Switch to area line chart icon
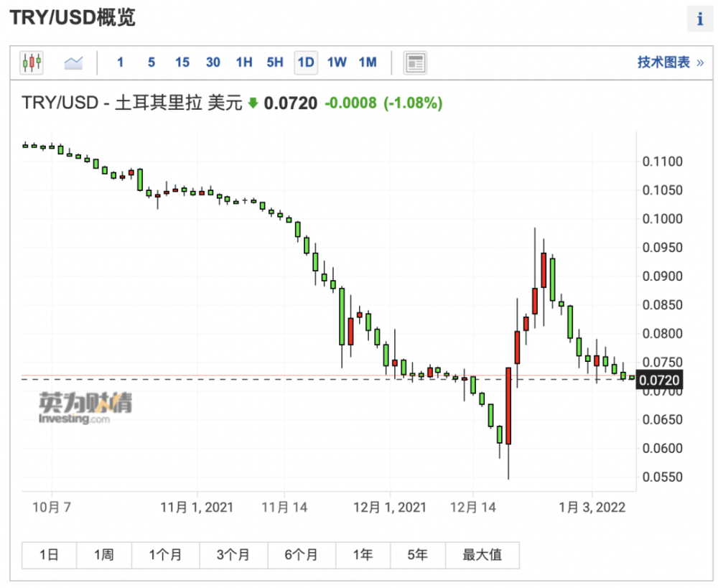This screenshot has width=718, height=588. point(73,62)
